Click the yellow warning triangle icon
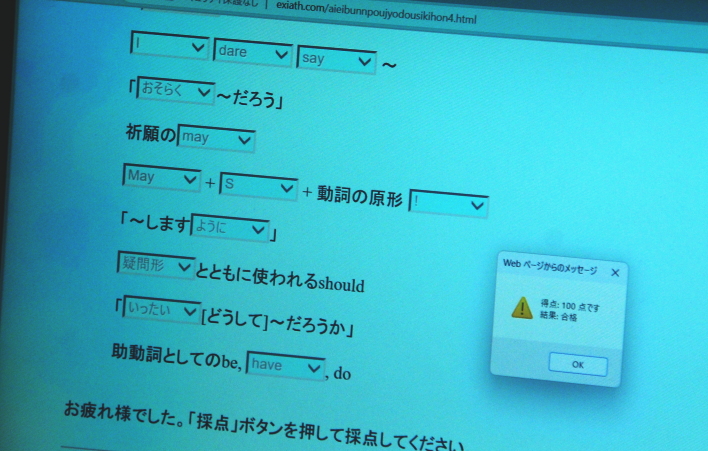The height and width of the screenshot is (451, 708). [522, 308]
